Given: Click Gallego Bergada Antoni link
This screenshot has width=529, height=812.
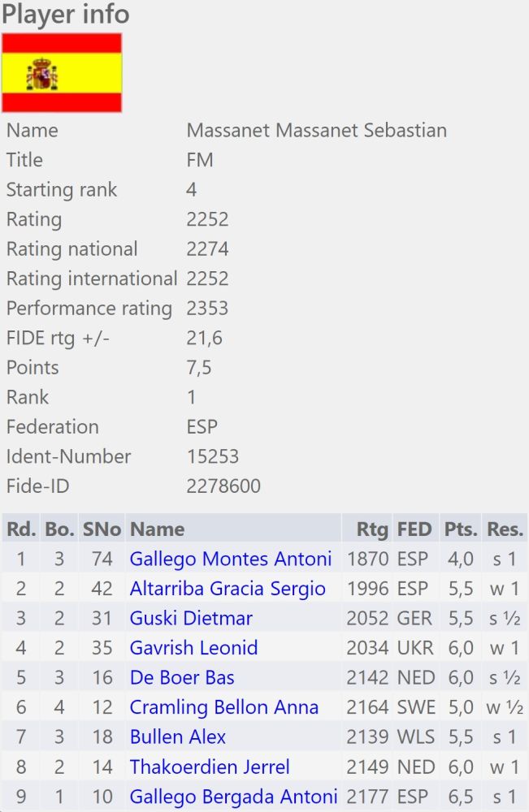Looking at the screenshot, I should tap(233, 796).
